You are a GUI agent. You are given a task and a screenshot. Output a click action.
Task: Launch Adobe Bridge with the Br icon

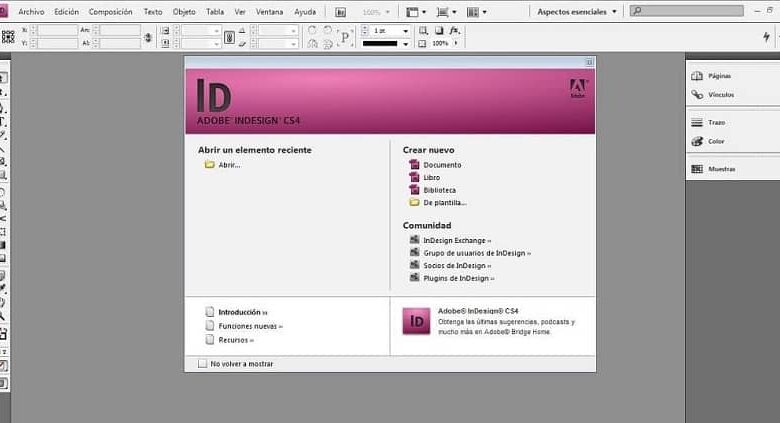(x=340, y=12)
